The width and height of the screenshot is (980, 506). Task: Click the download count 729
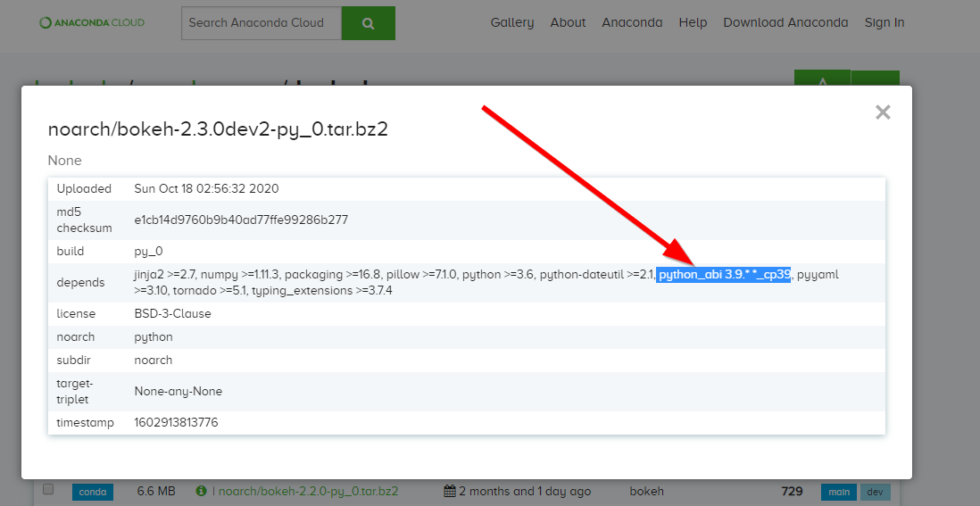pos(792,492)
